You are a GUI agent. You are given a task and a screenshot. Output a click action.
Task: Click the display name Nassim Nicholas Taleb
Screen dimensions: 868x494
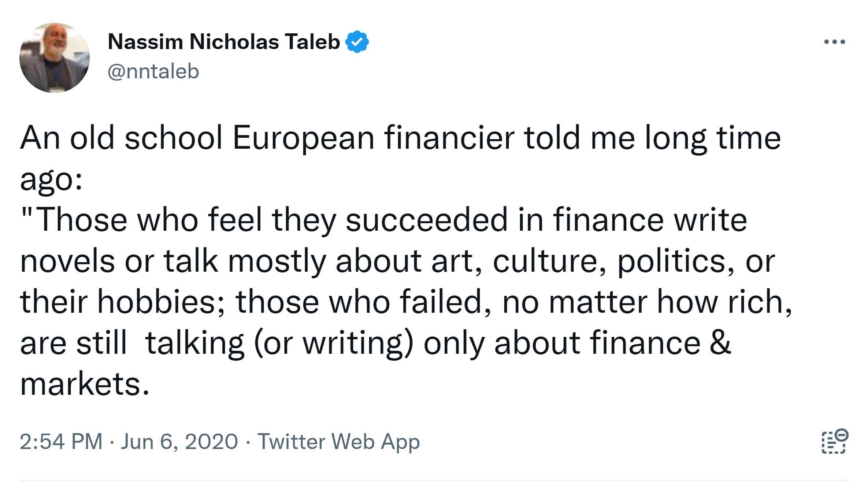(224, 42)
